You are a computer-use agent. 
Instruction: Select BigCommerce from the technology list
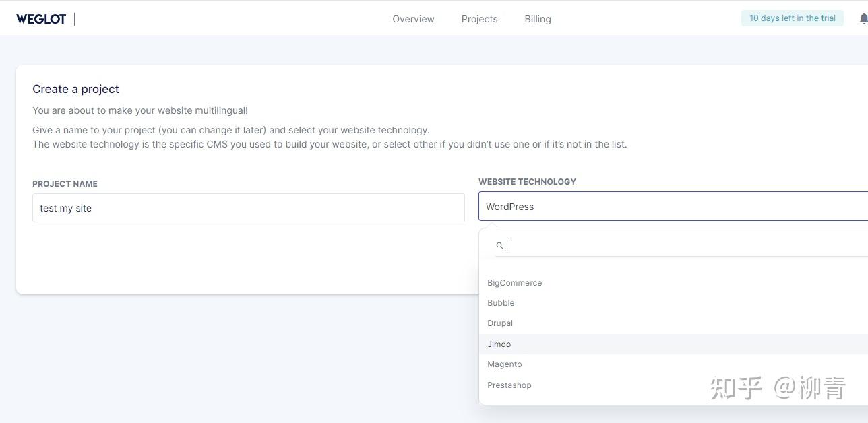pos(515,283)
